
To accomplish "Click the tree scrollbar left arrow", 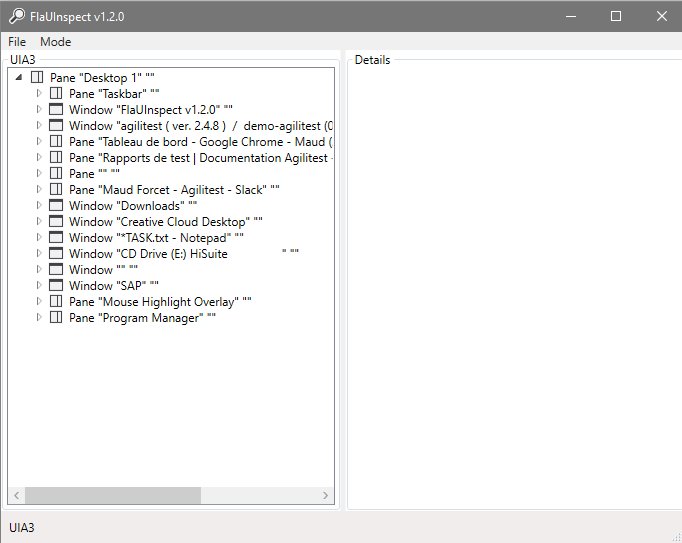I will click(17, 495).
